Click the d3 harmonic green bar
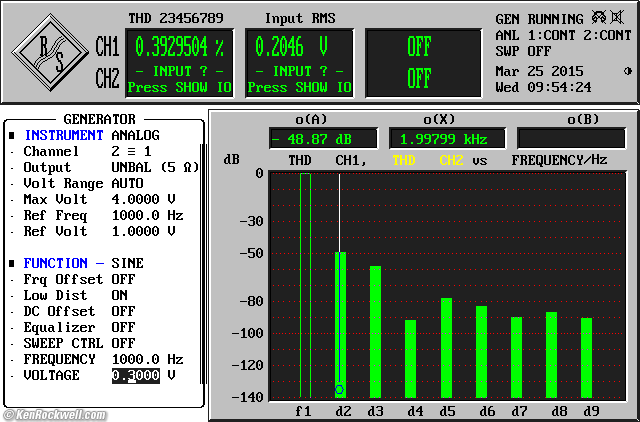The image size is (640, 422). [x=376, y=332]
